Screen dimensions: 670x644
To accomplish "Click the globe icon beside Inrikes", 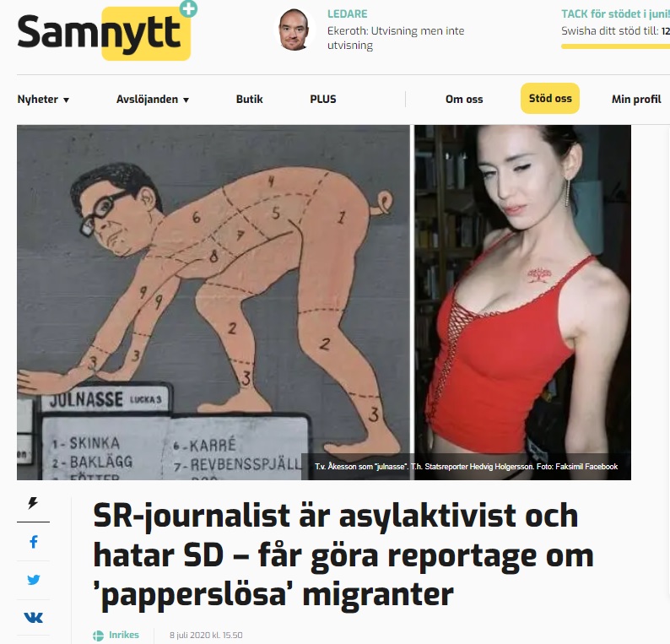I will (98, 635).
